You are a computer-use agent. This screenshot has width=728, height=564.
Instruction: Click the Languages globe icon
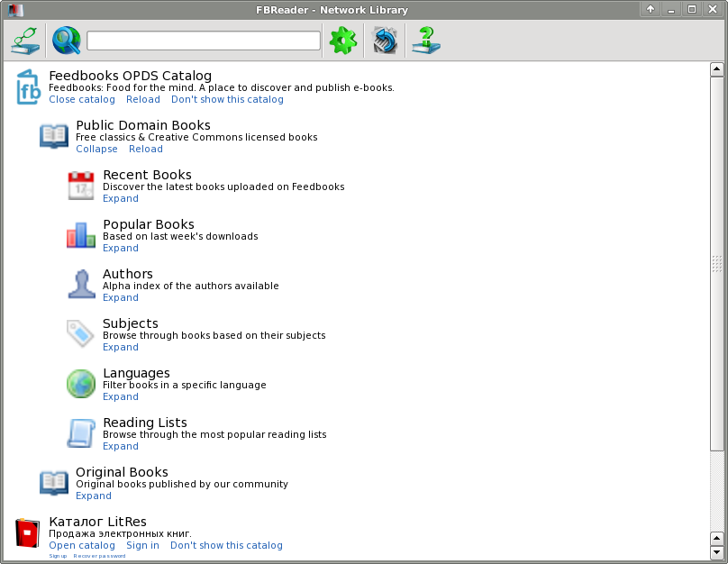tap(81, 384)
